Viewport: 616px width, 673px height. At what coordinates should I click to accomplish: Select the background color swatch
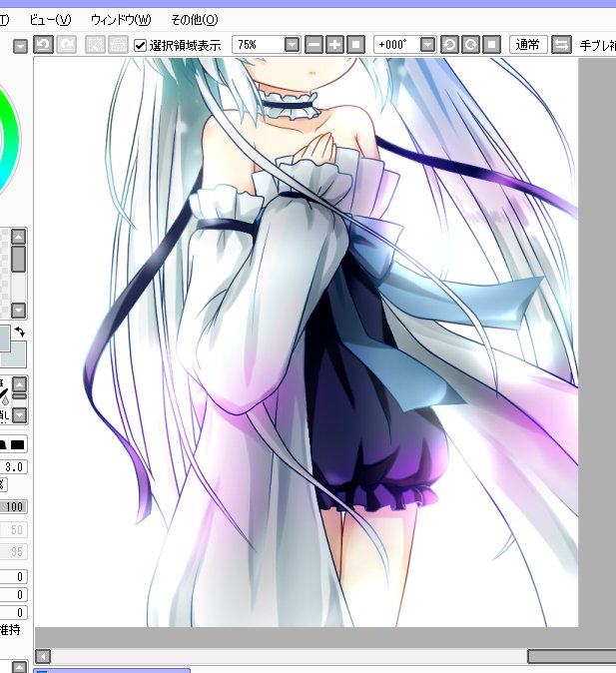18,355
